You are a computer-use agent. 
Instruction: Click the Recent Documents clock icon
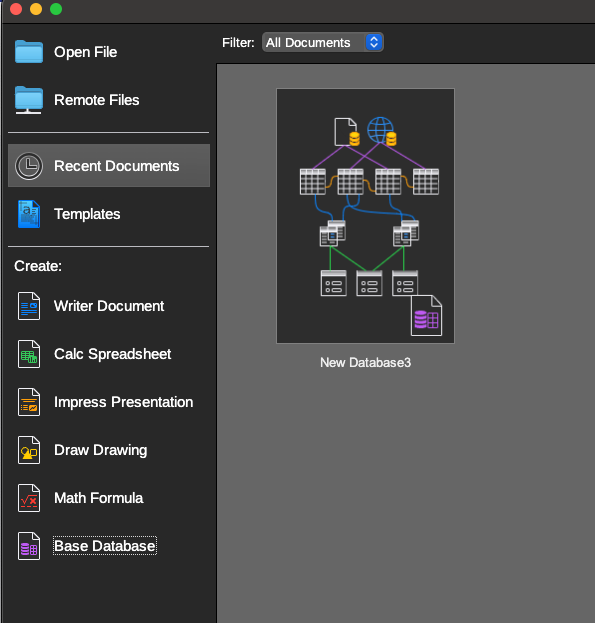pyautogui.click(x=29, y=166)
